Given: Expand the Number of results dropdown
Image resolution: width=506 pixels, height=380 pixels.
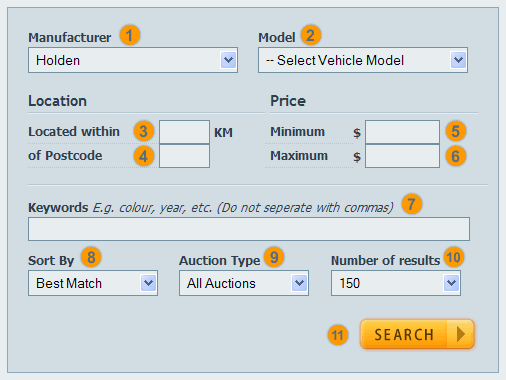Looking at the screenshot, I should point(396,283).
